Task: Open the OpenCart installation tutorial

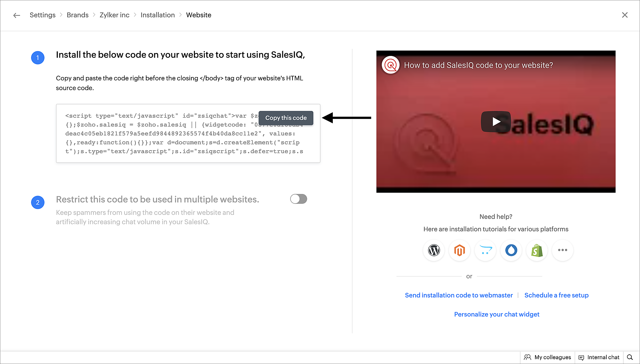Action: pos(485,250)
